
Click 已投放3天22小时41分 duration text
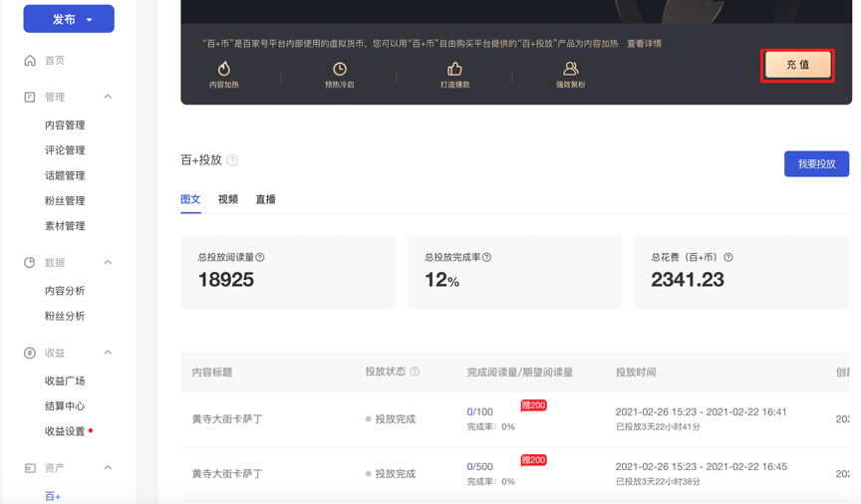pyautogui.click(x=658, y=426)
